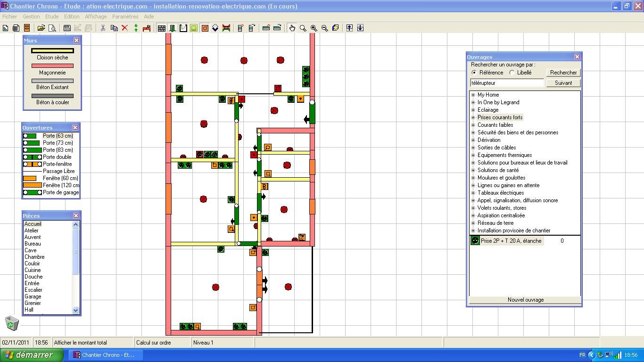
Task: Select the green door openings icon
Action: click(x=173, y=28)
